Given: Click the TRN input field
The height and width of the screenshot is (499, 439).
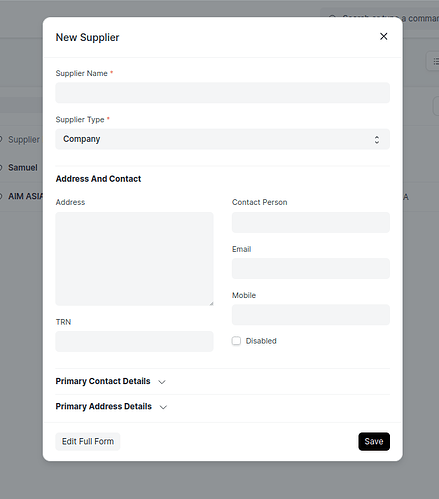Looking at the screenshot, I should (x=134, y=341).
